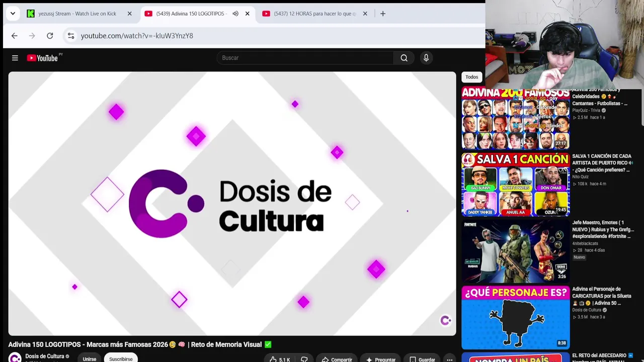Visit the Nito Quiz channel
644x362 pixels.
pyautogui.click(x=580, y=177)
